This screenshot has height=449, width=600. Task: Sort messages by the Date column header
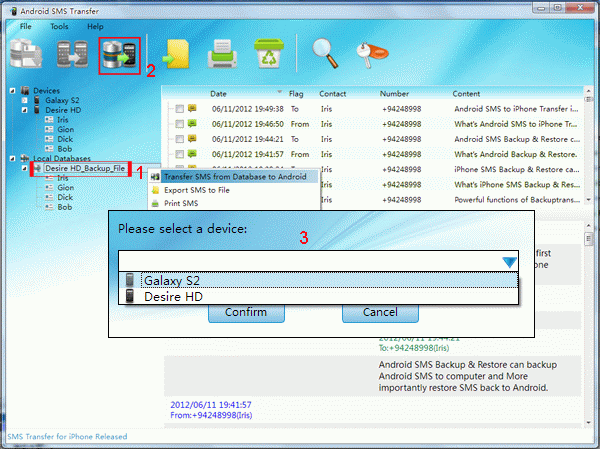click(x=218, y=94)
